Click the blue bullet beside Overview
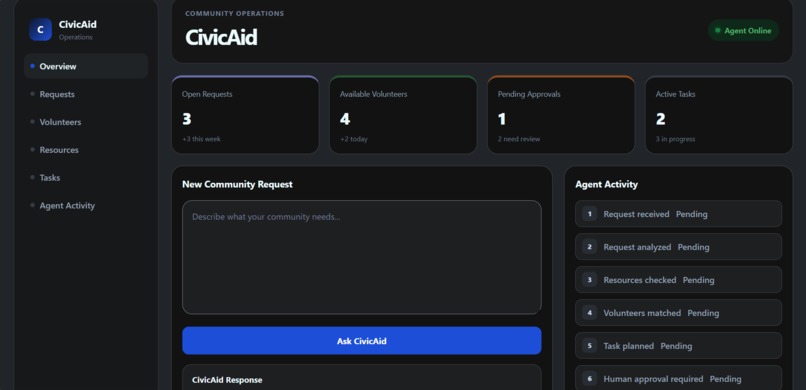 pyautogui.click(x=32, y=66)
